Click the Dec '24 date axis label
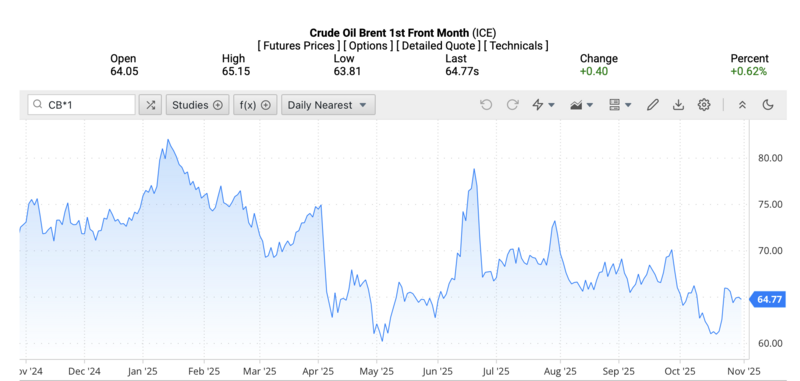800x381 pixels. [84, 371]
